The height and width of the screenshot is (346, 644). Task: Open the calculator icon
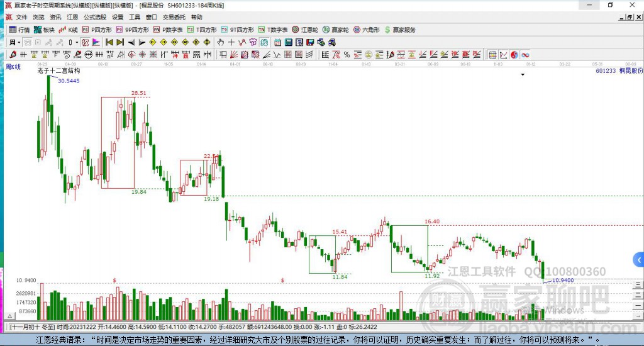[x=288, y=42]
